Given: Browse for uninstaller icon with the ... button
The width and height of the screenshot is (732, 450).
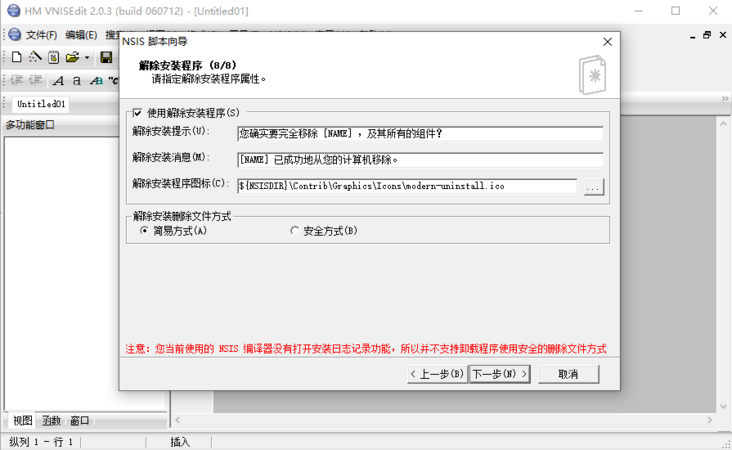Looking at the screenshot, I should coord(594,187).
